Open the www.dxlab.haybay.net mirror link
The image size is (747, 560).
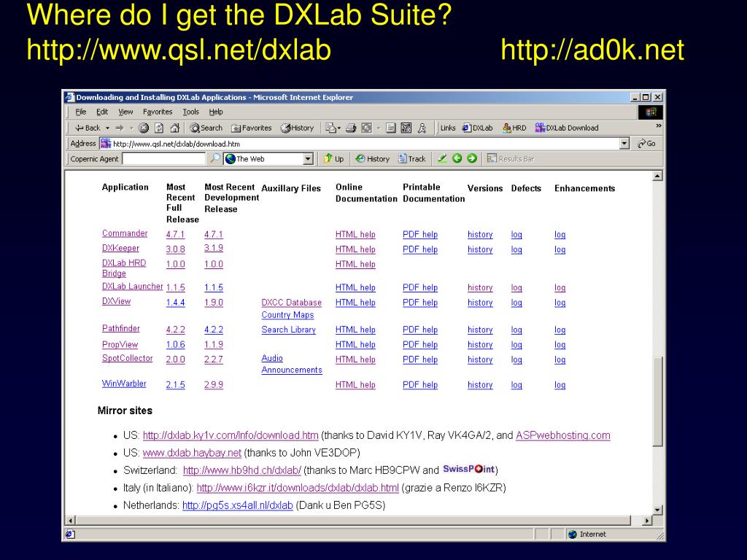pos(192,453)
